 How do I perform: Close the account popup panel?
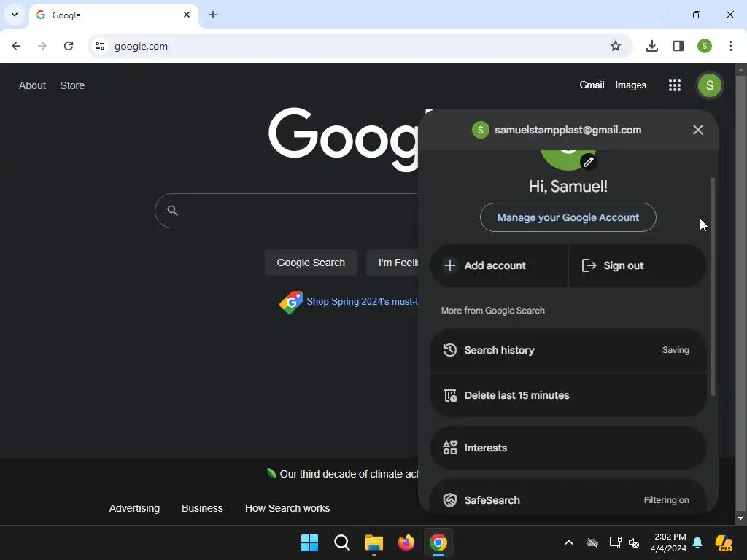click(697, 130)
